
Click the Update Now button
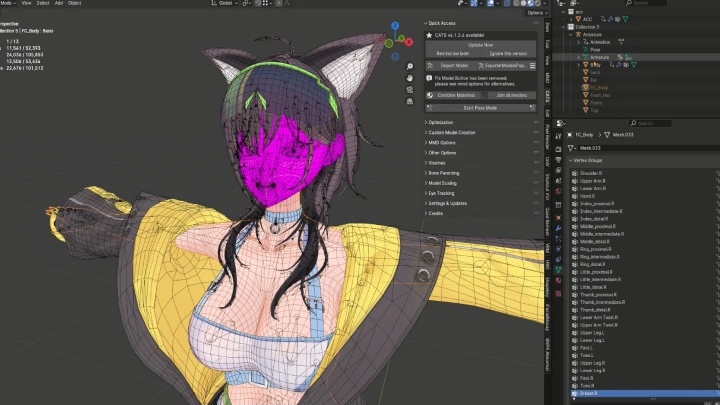point(481,45)
